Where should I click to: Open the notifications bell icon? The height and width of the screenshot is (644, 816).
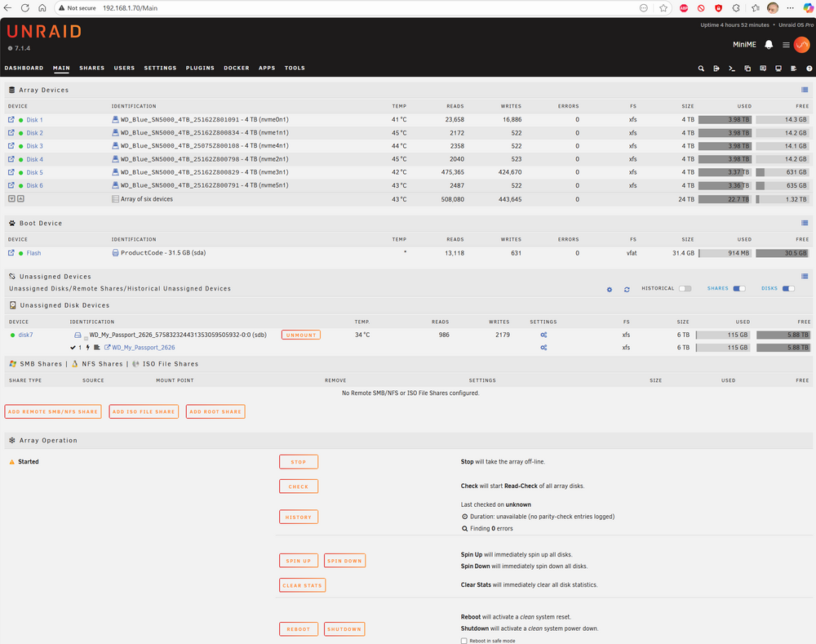coord(769,45)
